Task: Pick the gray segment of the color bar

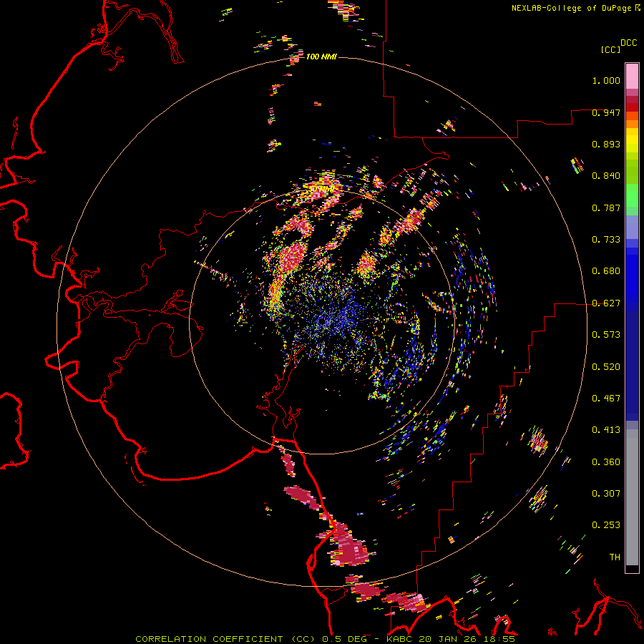Action: point(632,497)
